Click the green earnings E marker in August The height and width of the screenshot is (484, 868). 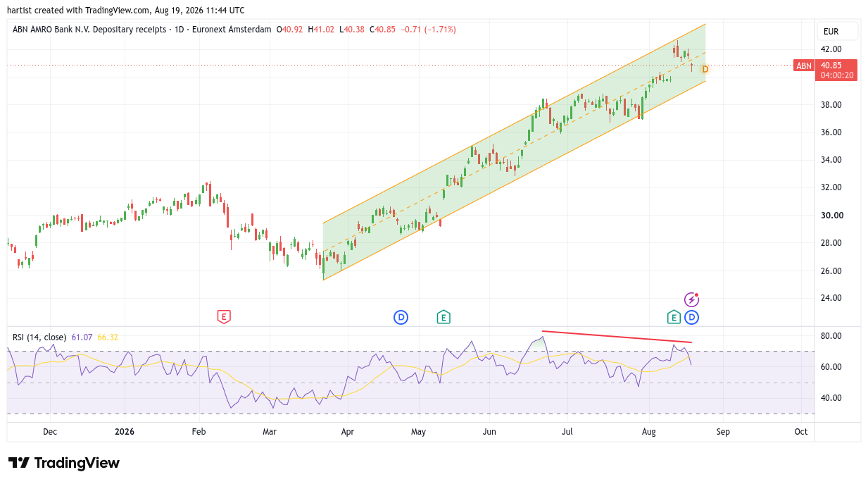[x=674, y=317]
